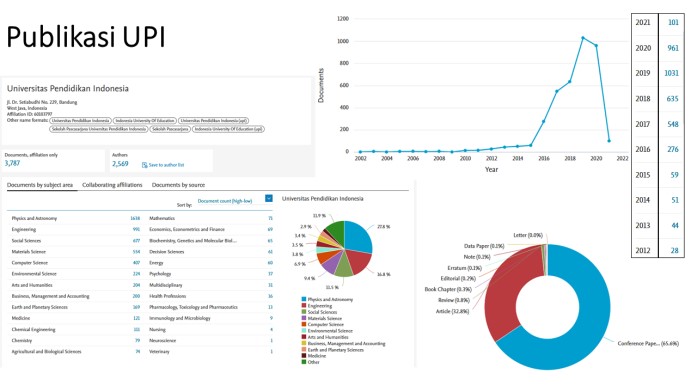Click Document count (high-low) sort option
697x392 pixels.
coord(225,201)
